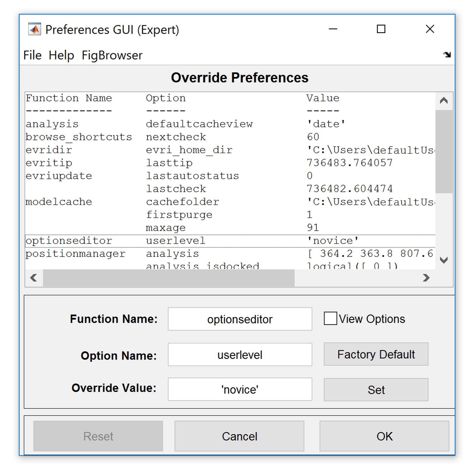
Task: Click the MATLAB logo icon in title bar
Action: (x=35, y=29)
